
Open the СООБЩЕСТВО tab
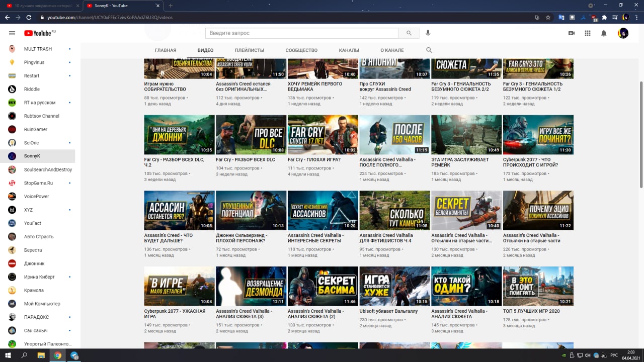[301, 50]
